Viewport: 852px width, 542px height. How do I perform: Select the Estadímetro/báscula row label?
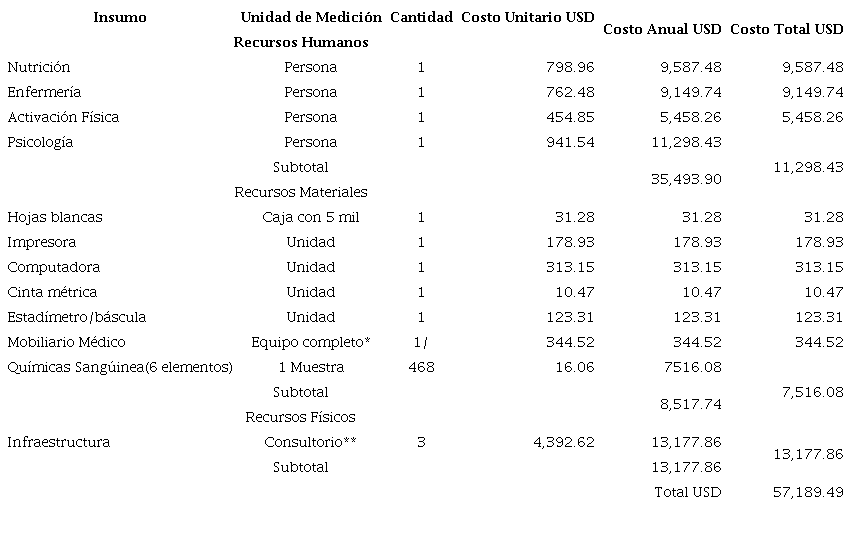tap(77, 317)
